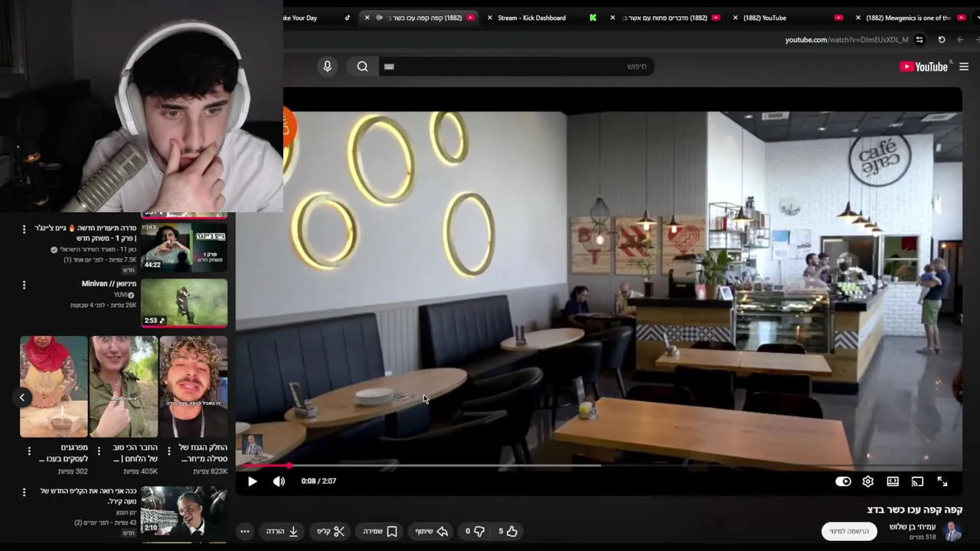Screen dimensions: 980x551
Task: Open options menu for the 44:22 video
Action: tap(24, 229)
